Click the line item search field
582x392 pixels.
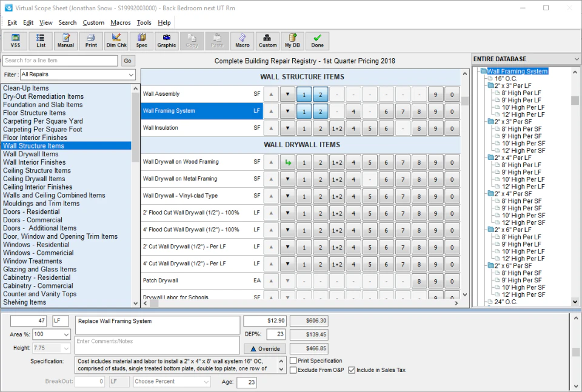click(x=59, y=61)
